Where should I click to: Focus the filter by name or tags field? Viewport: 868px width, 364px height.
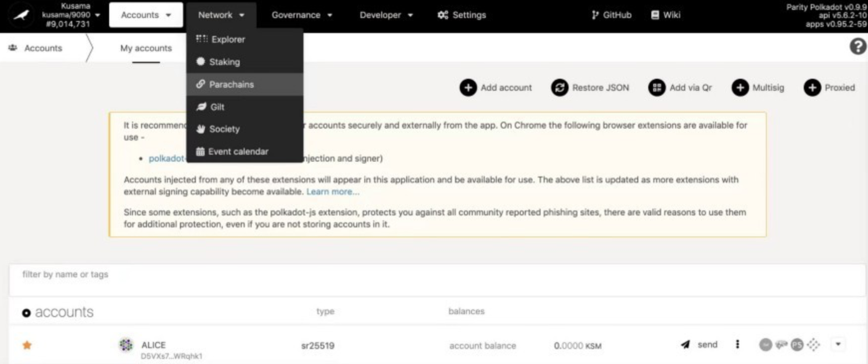(x=437, y=280)
